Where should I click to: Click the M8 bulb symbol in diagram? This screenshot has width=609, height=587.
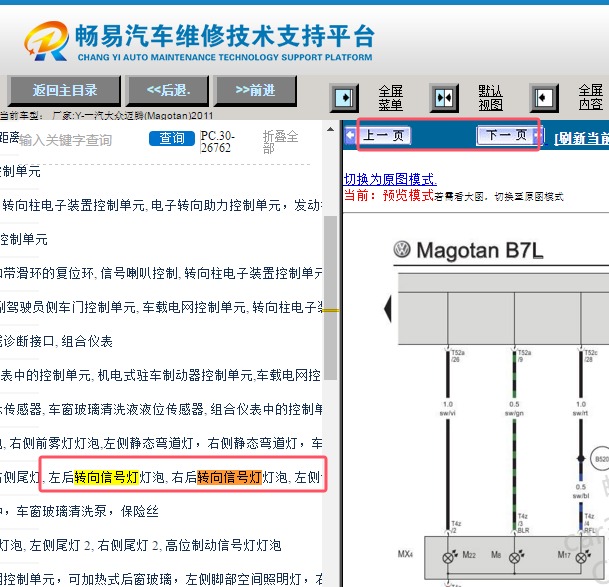[515, 557]
